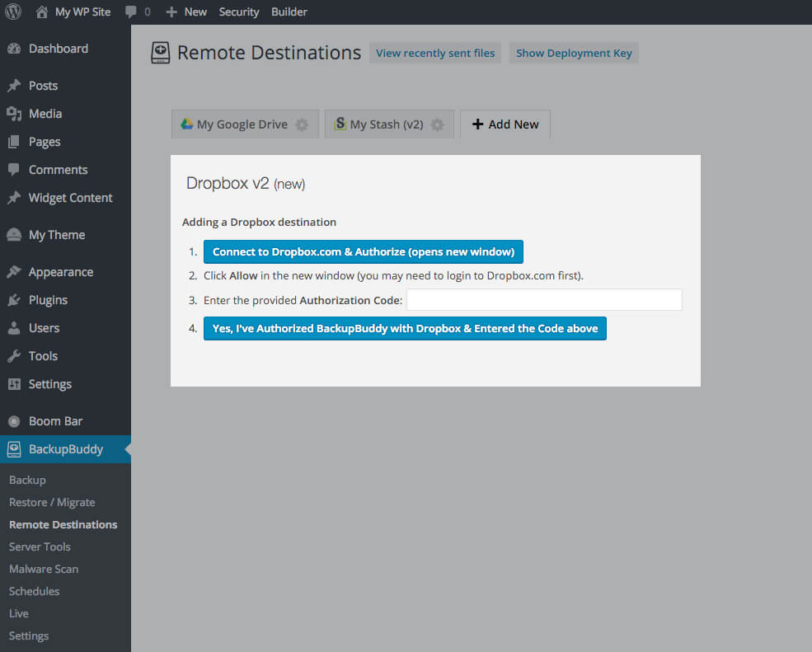The height and width of the screenshot is (652, 812).
Task: Open Widget Content in sidebar
Action: point(65,197)
